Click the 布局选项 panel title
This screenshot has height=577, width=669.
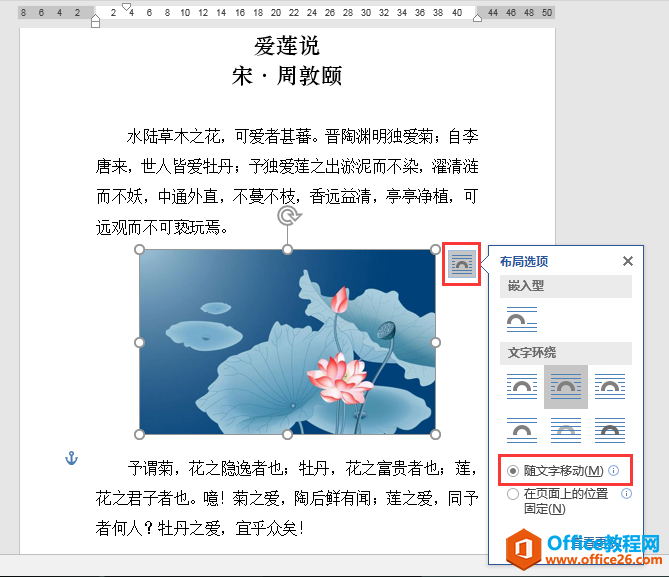pyautogui.click(x=524, y=261)
